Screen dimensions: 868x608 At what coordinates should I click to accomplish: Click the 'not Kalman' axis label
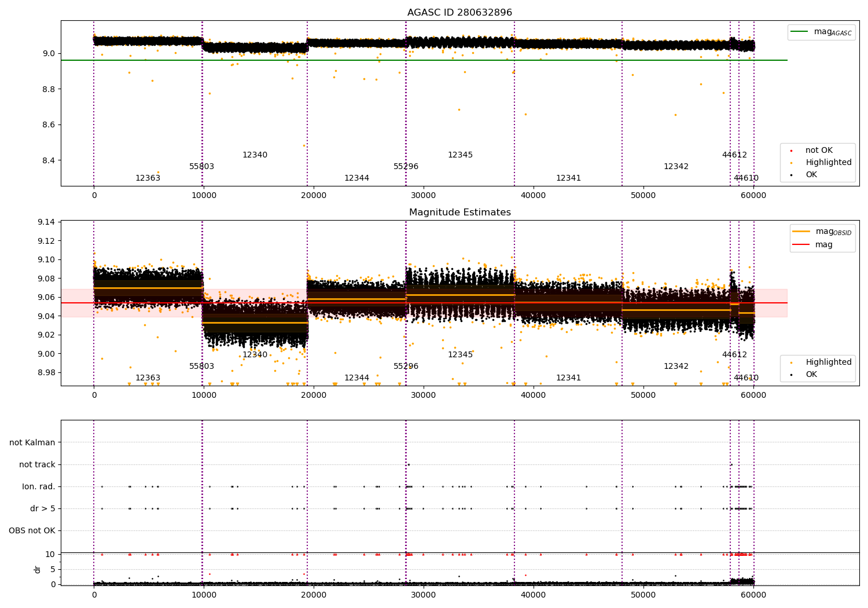(x=32, y=442)
